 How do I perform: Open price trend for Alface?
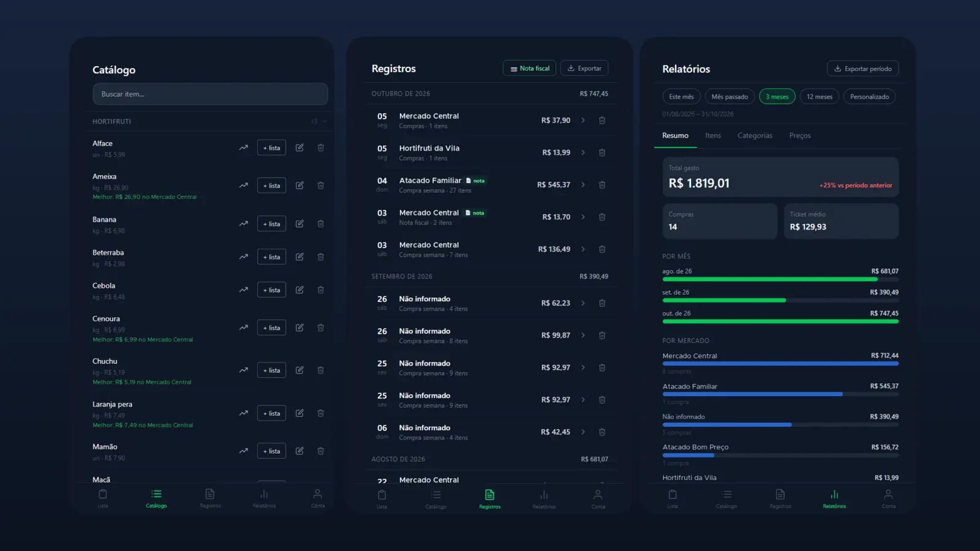[244, 148]
